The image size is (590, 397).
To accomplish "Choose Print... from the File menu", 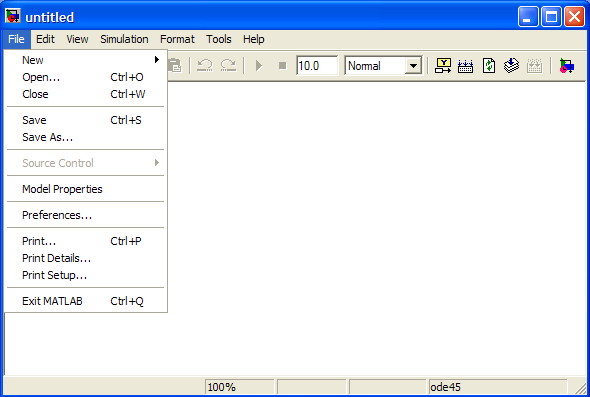I will click(x=85, y=241).
